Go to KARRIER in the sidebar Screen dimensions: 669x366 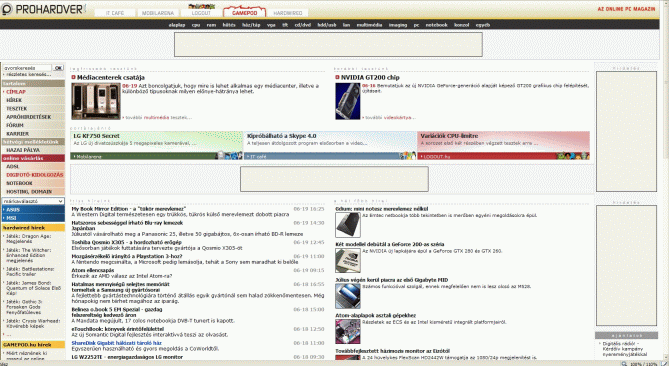tap(17, 134)
